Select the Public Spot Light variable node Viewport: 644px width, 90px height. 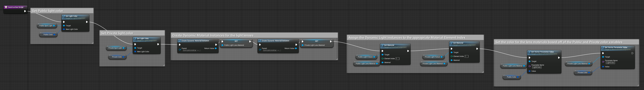(x=47, y=26)
